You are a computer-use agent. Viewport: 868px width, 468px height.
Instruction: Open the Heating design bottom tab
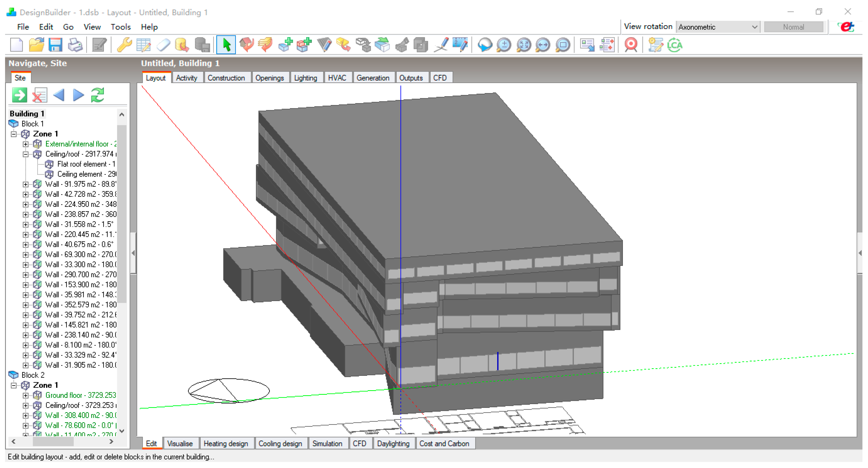(x=226, y=444)
